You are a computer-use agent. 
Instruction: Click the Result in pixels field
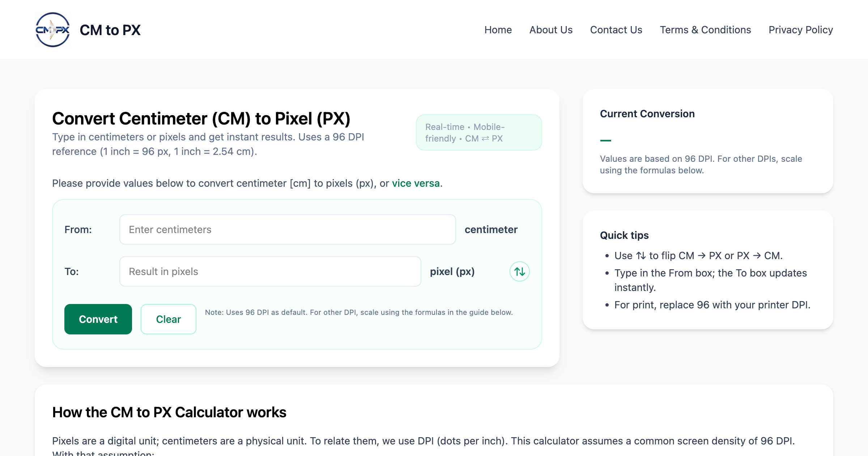click(270, 271)
